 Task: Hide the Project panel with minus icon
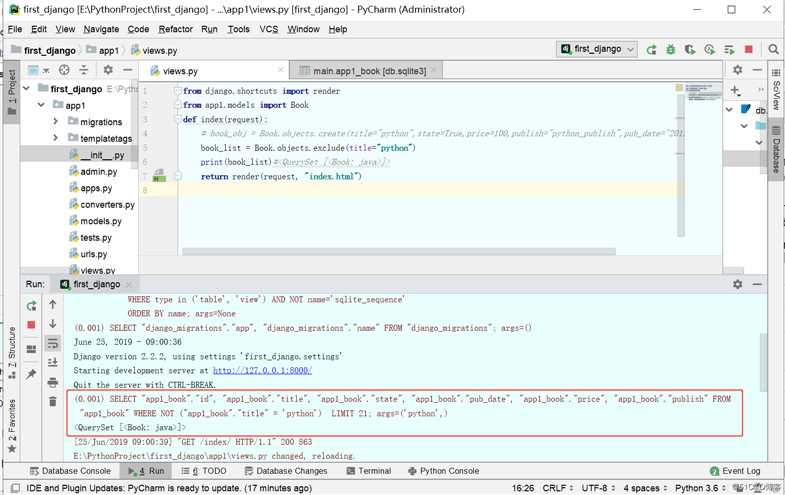(x=128, y=70)
